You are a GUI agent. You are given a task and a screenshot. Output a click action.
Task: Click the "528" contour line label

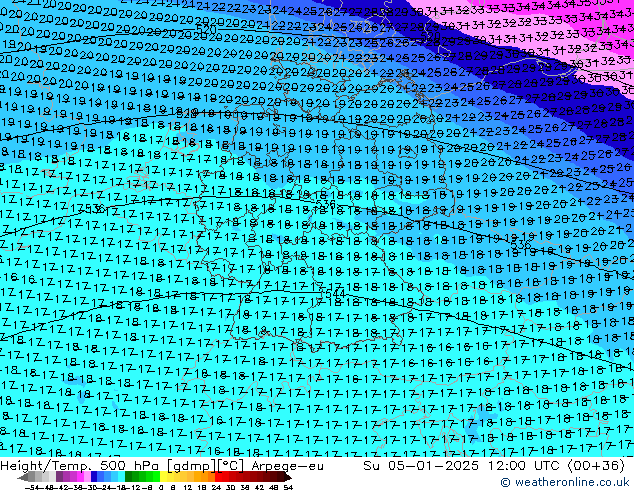tap(187, 114)
